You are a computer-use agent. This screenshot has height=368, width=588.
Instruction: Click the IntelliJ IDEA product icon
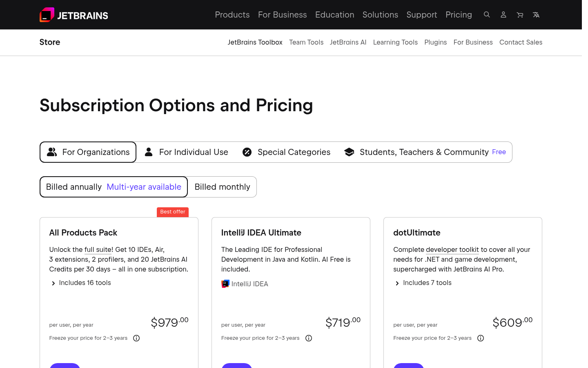[x=225, y=284]
